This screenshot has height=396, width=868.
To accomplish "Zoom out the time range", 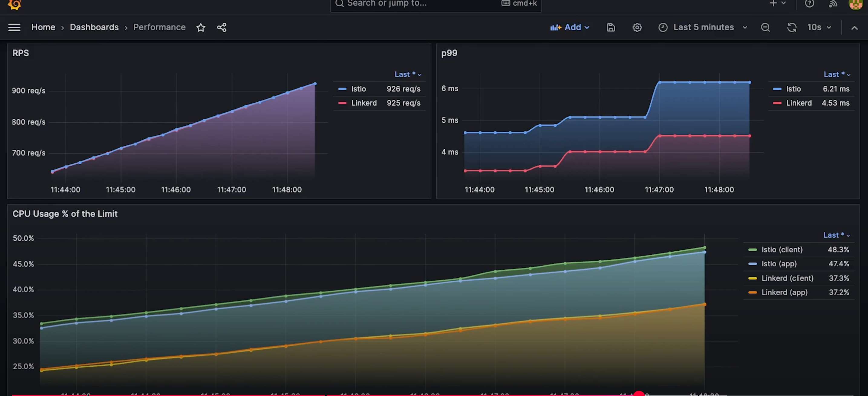I will coord(765,27).
